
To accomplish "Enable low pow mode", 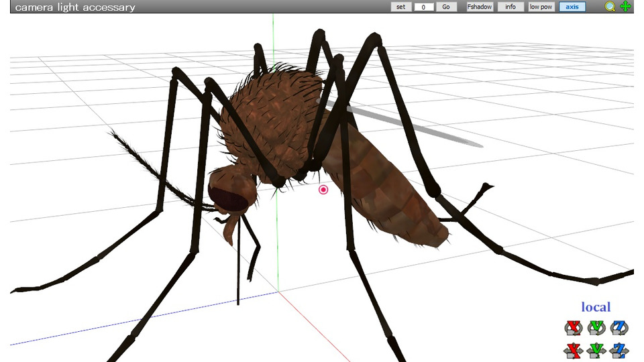I will point(541,7).
